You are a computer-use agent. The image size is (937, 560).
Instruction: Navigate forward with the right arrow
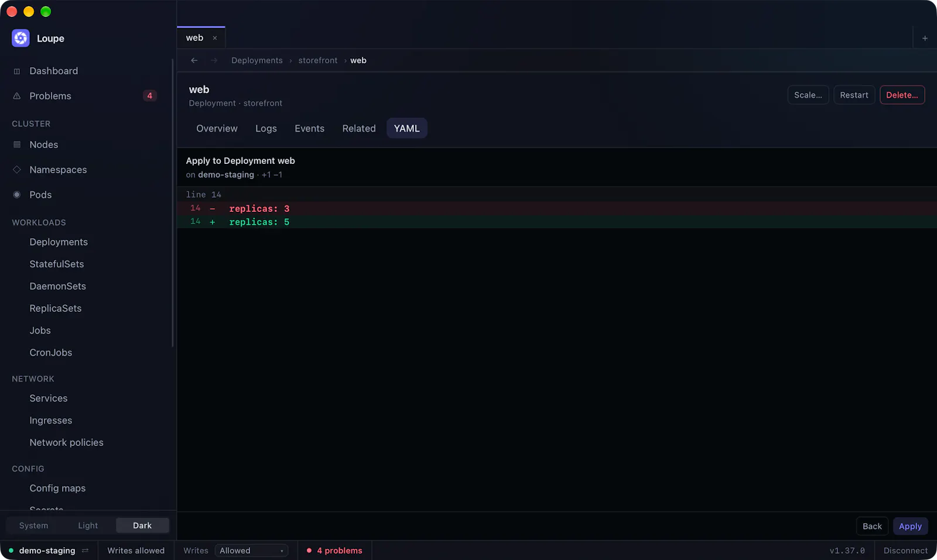click(x=214, y=60)
